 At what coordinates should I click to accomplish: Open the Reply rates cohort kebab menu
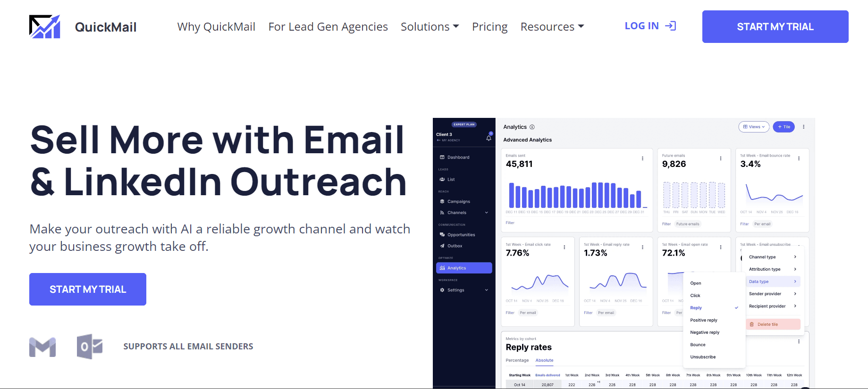799,341
